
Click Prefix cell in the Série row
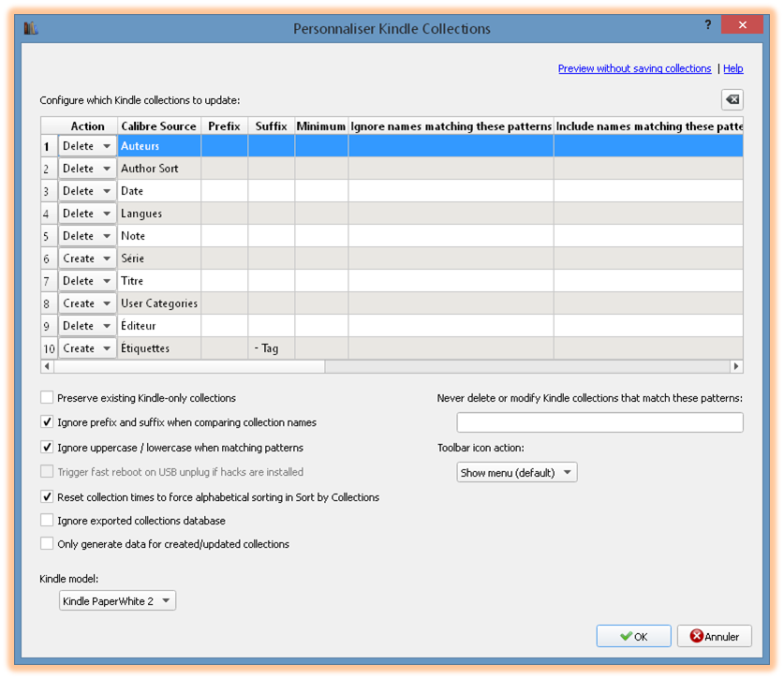tap(225, 258)
